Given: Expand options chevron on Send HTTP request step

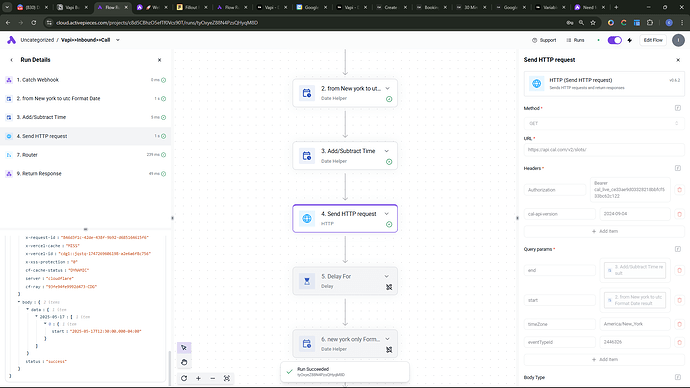Looking at the screenshot, I should [387, 214].
